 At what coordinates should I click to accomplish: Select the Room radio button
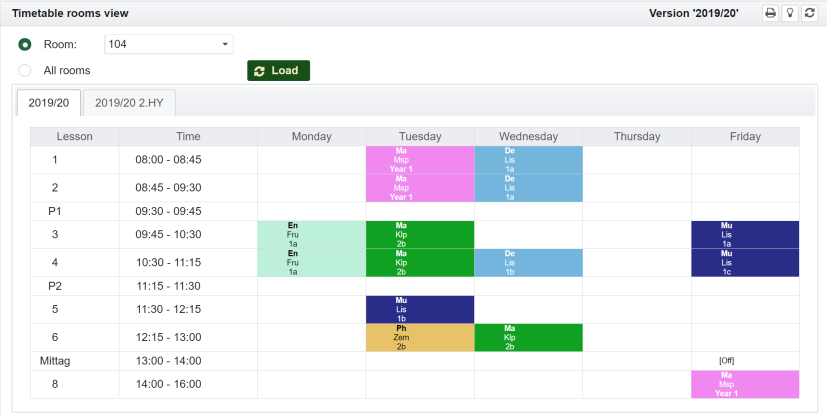(25, 44)
